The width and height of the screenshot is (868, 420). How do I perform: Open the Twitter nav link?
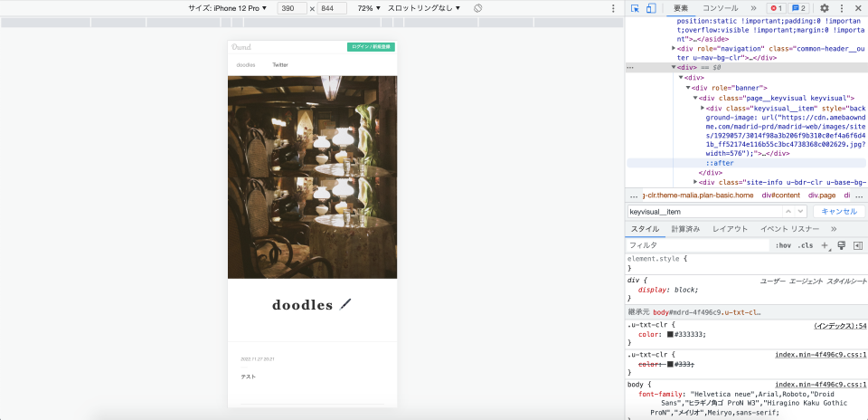[280, 65]
